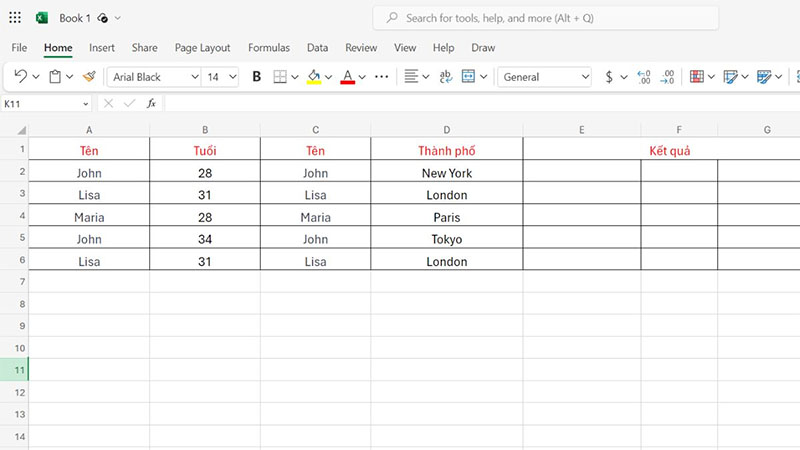This screenshot has width=800, height=450.
Task: Apply the red font color
Action: (x=347, y=77)
